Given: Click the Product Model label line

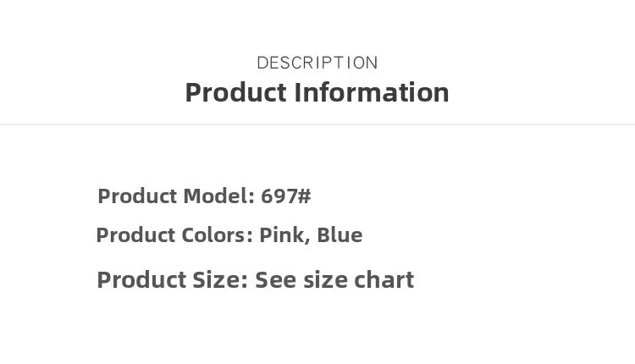Looking at the screenshot, I should (x=204, y=196).
